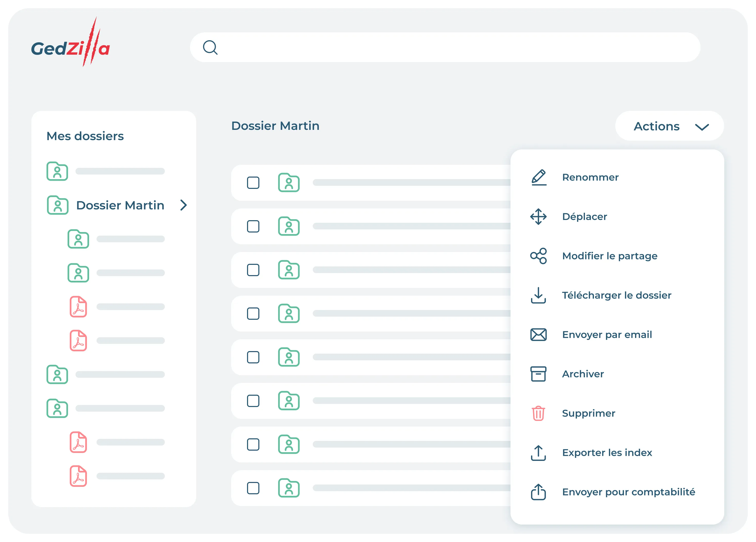This screenshot has height=542, width=756.
Task: Tick the checkbox of the last folder row
Action: point(253,488)
